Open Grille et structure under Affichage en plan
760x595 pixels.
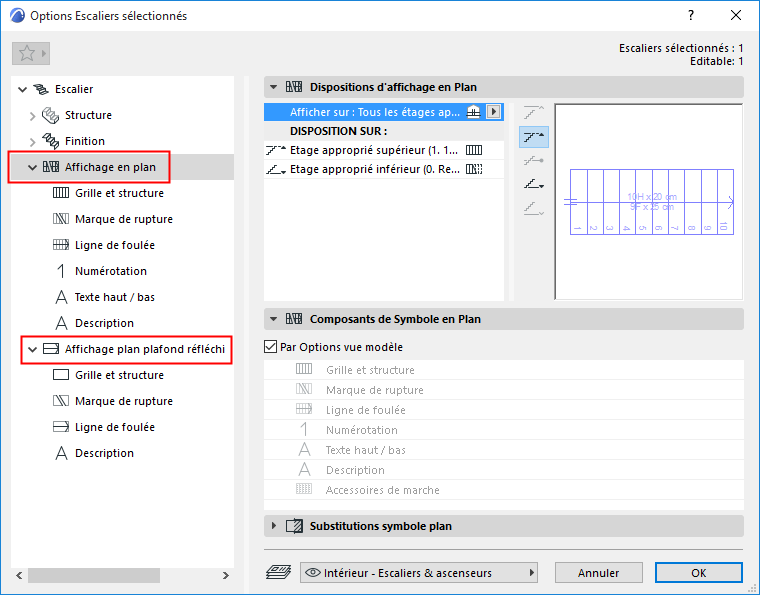click(x=119, y=193)
